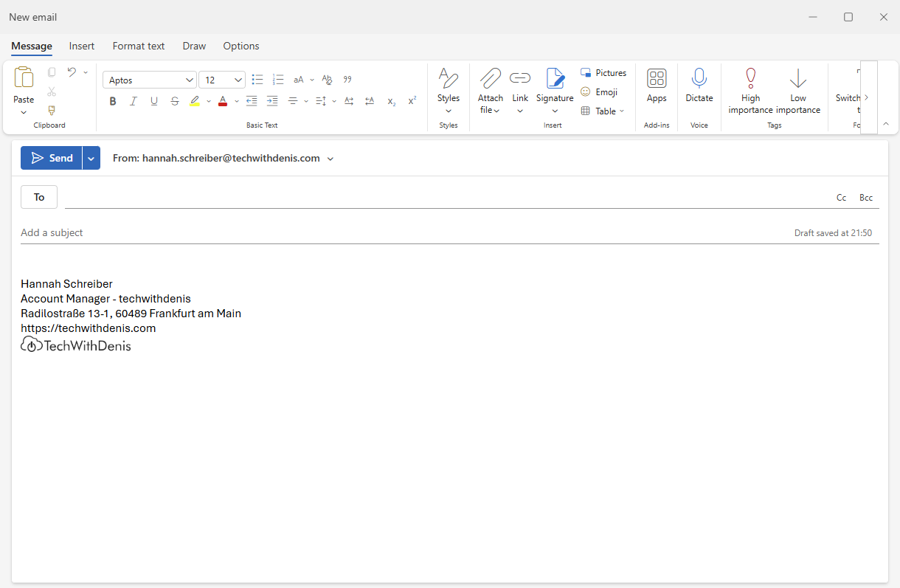Open the Options tab
Viewport: 900px width, 588px height.
coord(241,46)
